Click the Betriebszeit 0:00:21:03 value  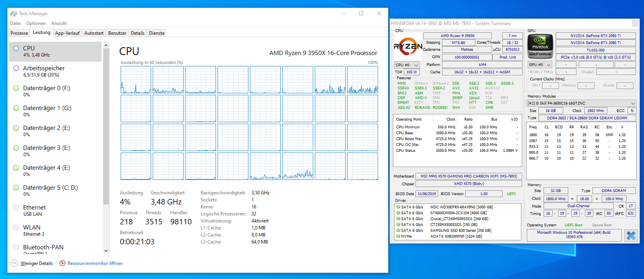[x=137, y=242]
